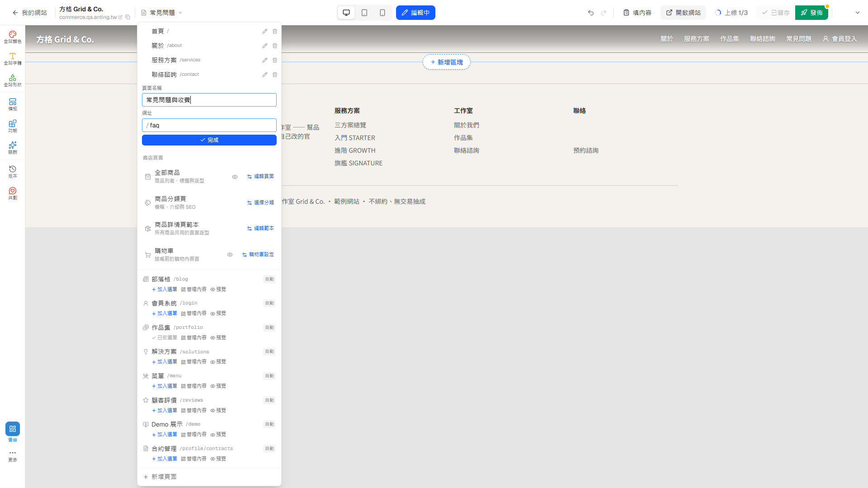Image resolution: width=868 pixels, height=488 pixels.
Task: Select 聯絡諮詢 in site navigation
Action: pos(763,39)
